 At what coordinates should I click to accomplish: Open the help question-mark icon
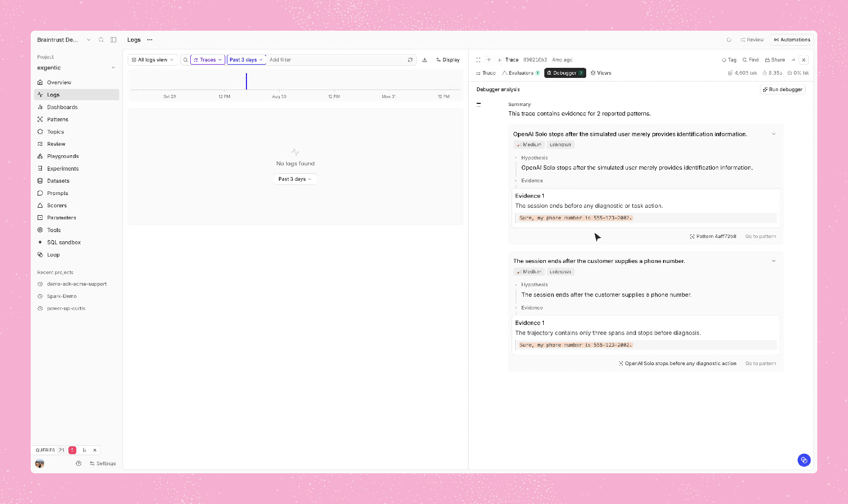tap(78, 464)
